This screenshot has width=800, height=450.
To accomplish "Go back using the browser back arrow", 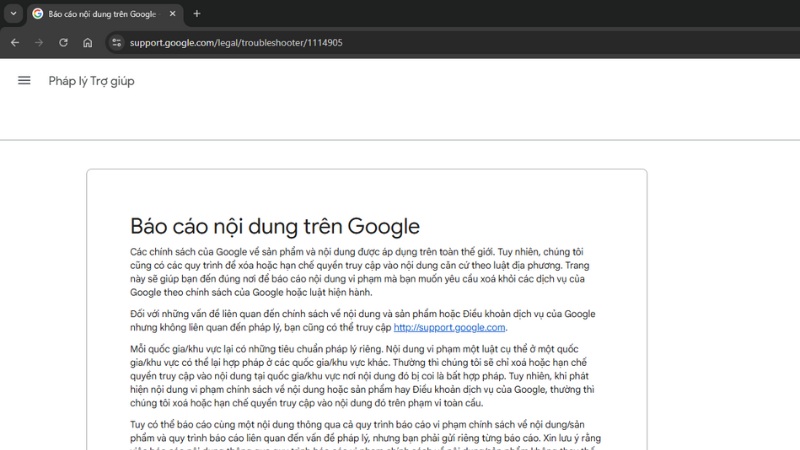I will (15, 42).
